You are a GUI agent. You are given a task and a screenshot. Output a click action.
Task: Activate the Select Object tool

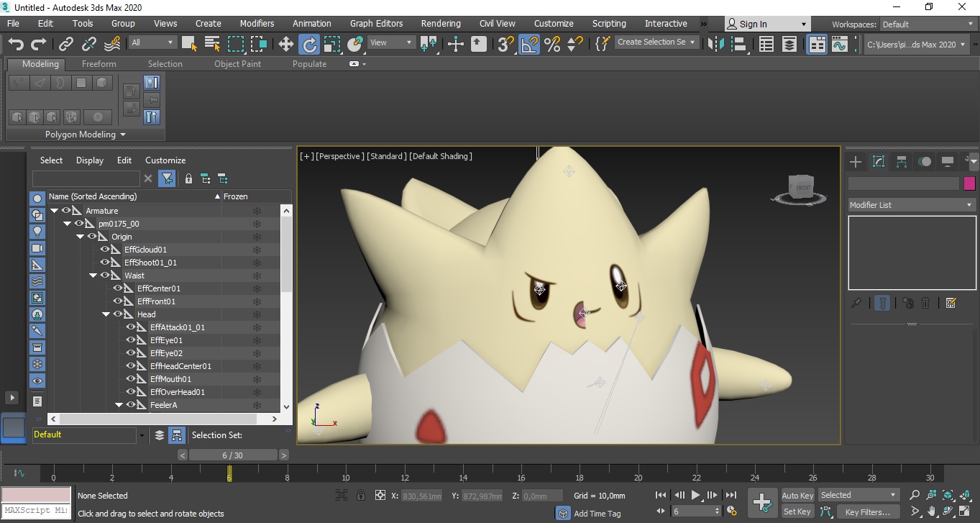click(190, 45)
